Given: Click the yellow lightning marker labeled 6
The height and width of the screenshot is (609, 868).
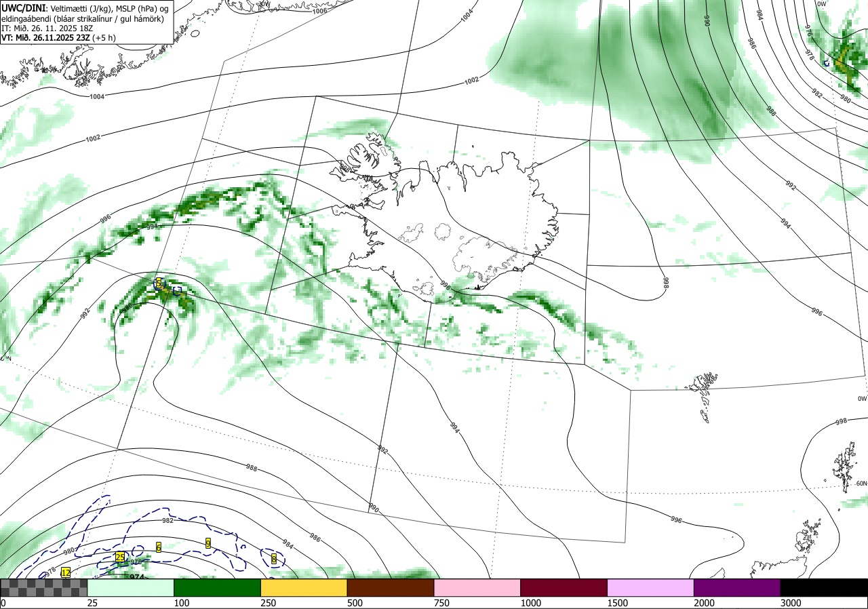Looking at the screenshot, I should point(159,547).
